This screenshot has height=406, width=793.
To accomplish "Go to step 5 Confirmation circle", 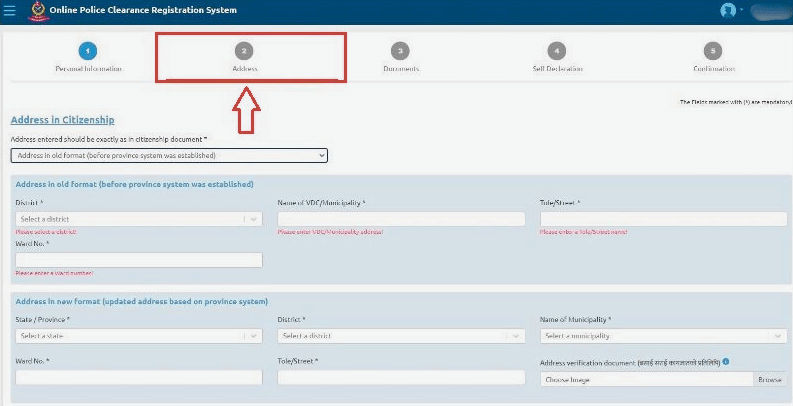I will pos(713,51).
